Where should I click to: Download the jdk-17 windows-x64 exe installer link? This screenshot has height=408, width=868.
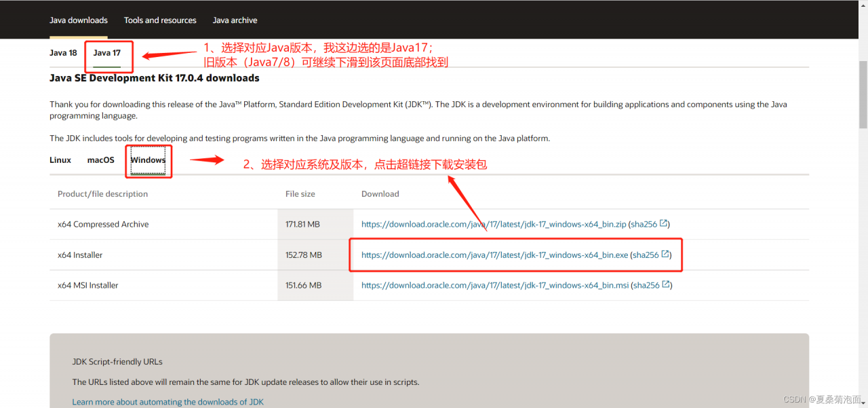pos(495,255)
